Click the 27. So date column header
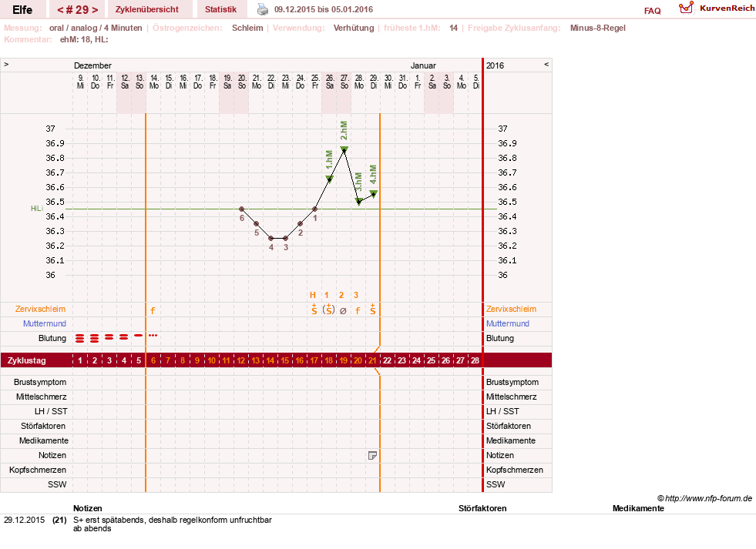756x549 pixels. [344, 82]
